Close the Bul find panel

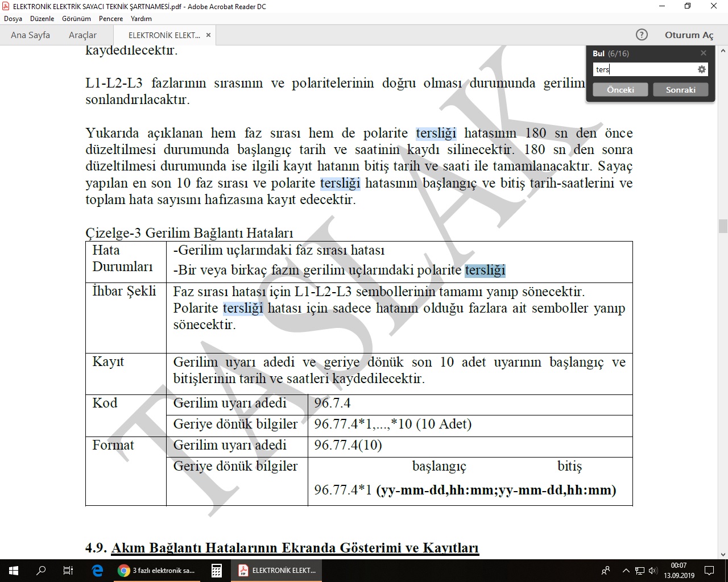704,53
